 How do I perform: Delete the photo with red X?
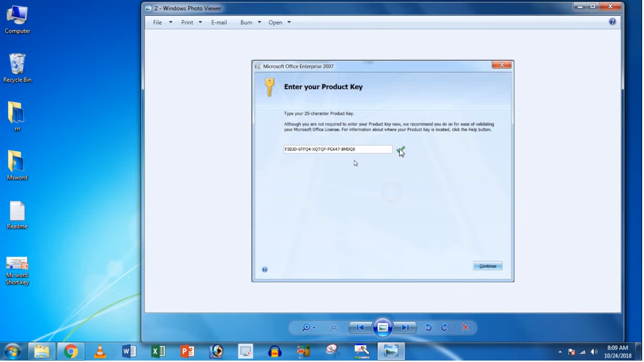pyautogui.click(x=465, y=328)
